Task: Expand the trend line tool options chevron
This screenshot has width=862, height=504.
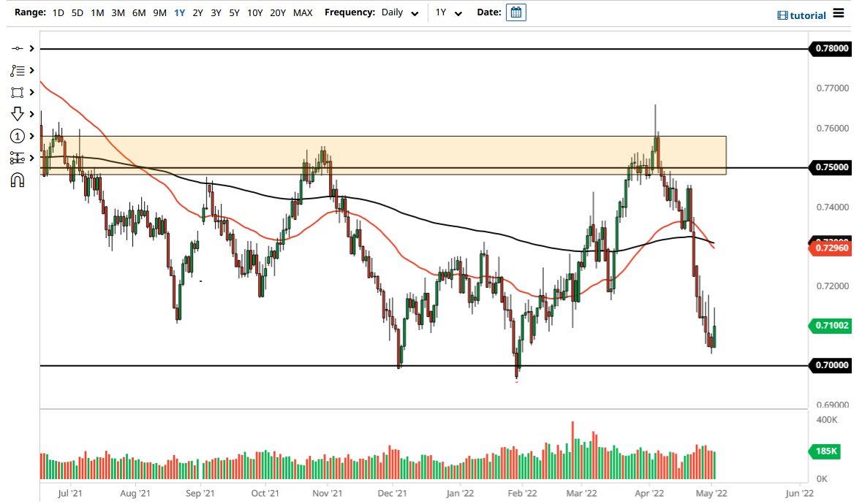Action: tap(31, 48)
